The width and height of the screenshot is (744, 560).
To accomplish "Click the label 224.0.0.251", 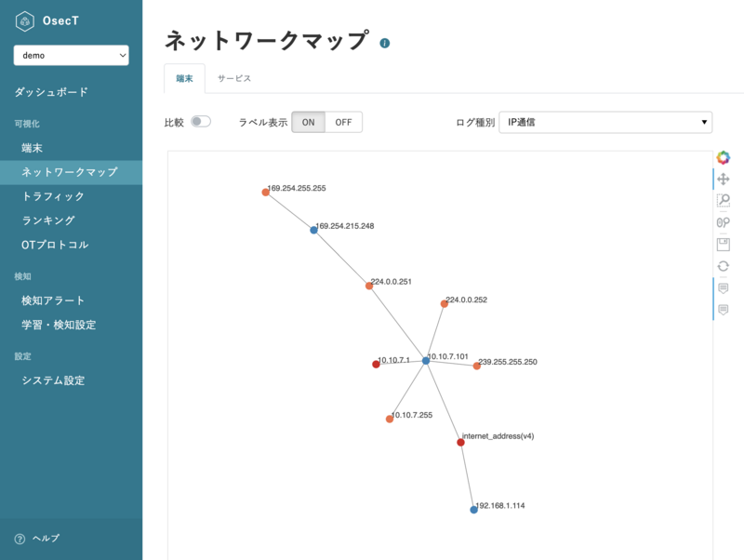I will [x=391, y=282].
